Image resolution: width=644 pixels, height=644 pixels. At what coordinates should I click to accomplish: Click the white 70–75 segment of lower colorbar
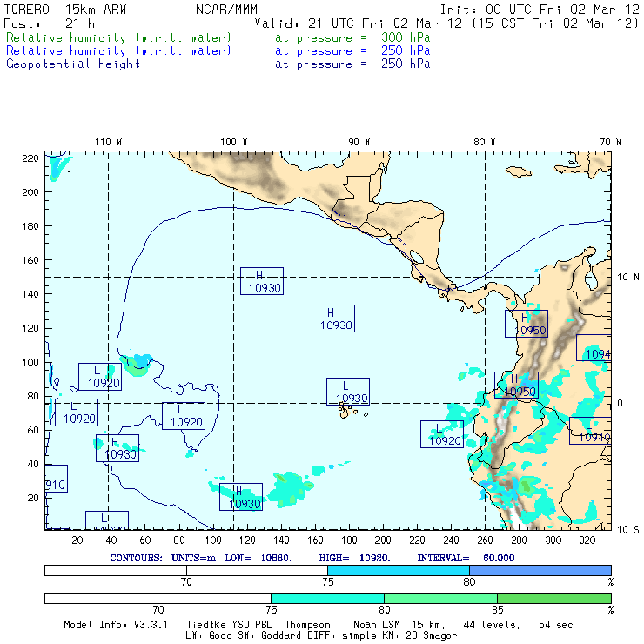[214, 598]
